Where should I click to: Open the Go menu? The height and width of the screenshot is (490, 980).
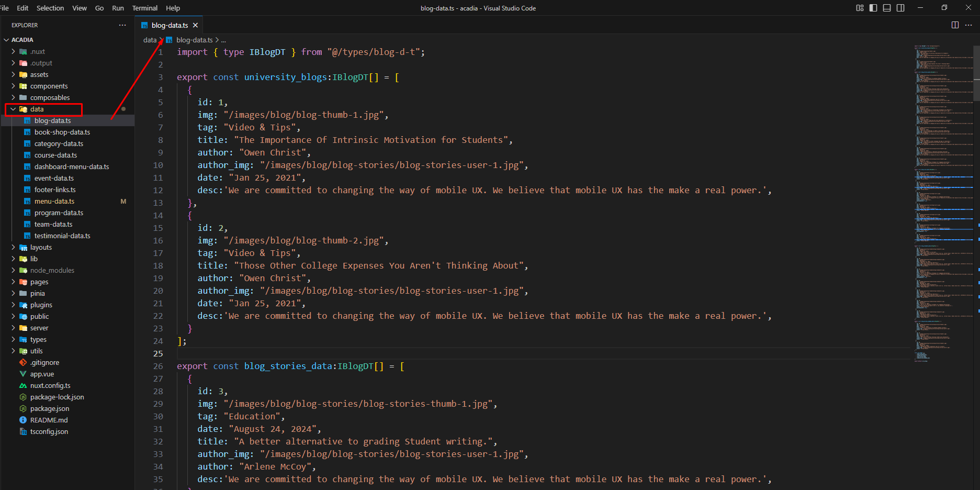tap(99, 8)
